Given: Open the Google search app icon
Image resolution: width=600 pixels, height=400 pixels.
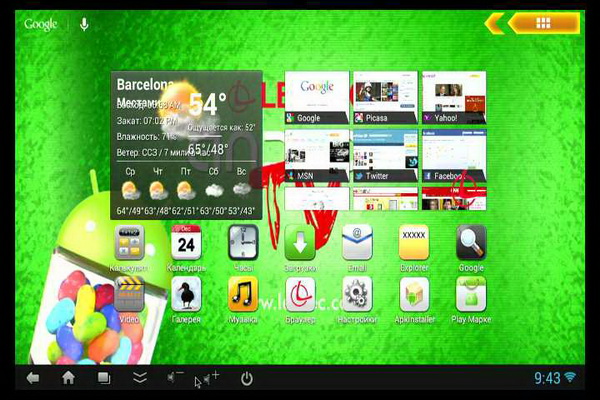Looking at the screenshot, I should point(471,243).
